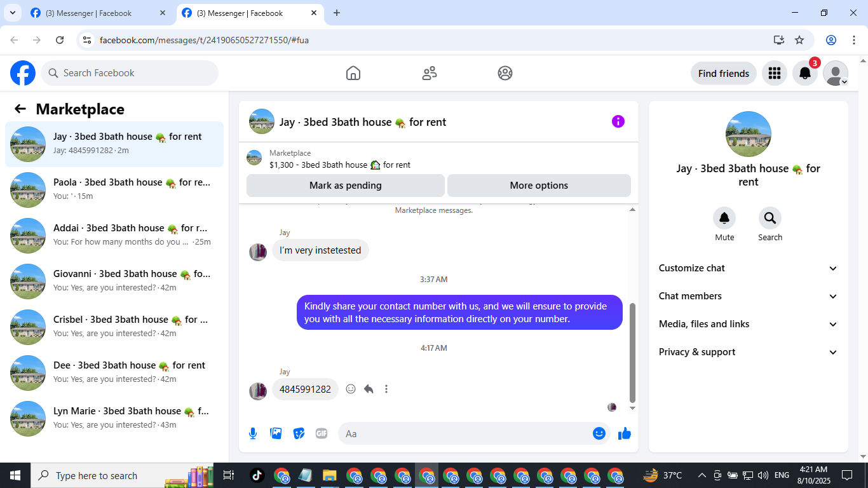Viewport: 868px width, 488px height.
Task: Attach a photo with the image icon
Action: pos(276,433)
